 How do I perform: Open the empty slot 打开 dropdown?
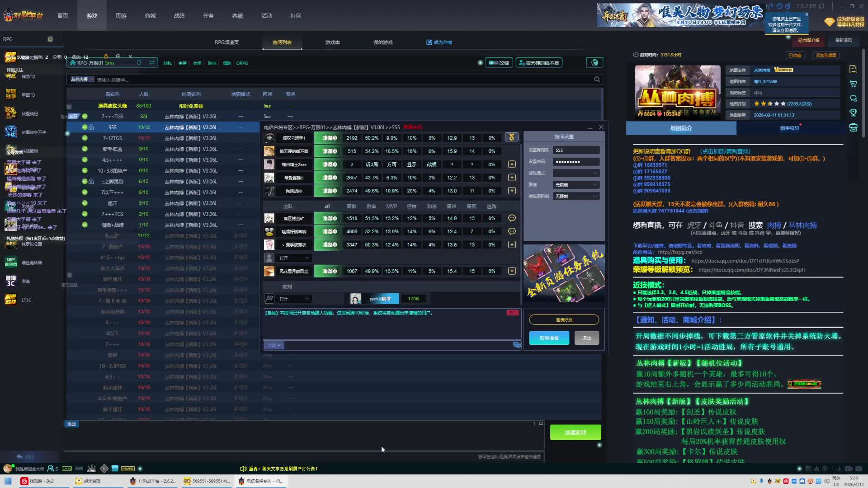pyautogui.click(x=294, y=258)
